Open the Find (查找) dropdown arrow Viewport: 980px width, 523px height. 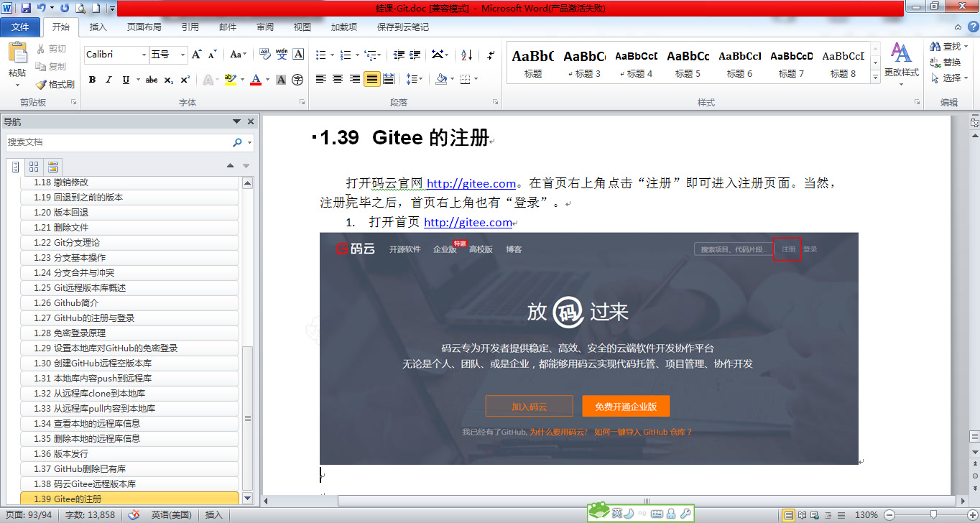coord(966,47)
